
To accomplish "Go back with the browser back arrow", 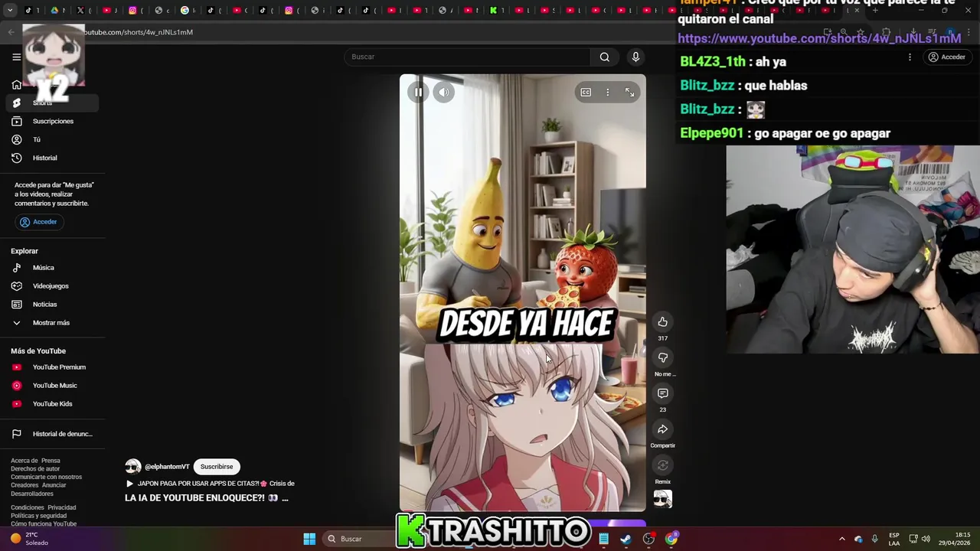I will (x=11, y=32).
